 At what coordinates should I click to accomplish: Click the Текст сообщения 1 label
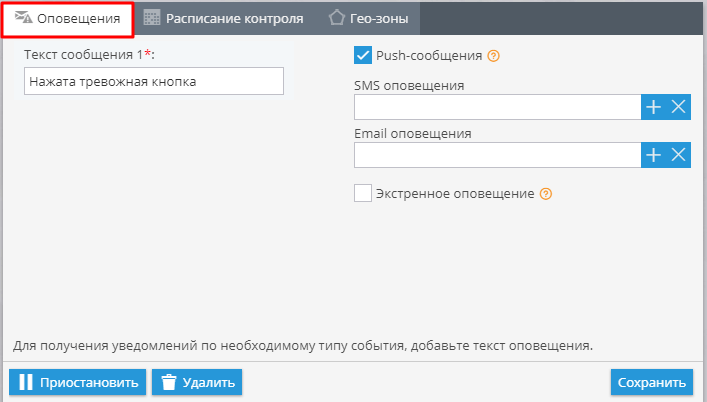click(89, 55)
